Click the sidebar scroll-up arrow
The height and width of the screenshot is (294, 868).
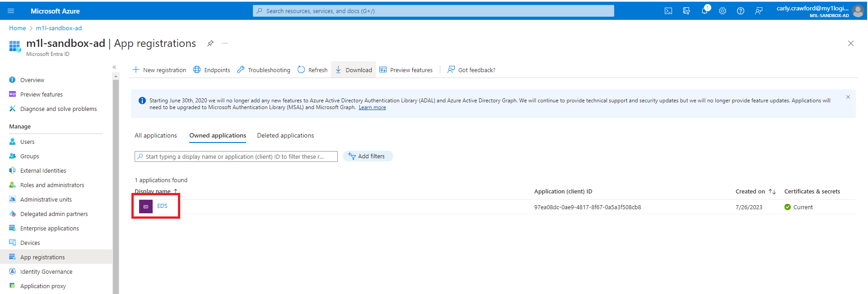pos(116,76)
